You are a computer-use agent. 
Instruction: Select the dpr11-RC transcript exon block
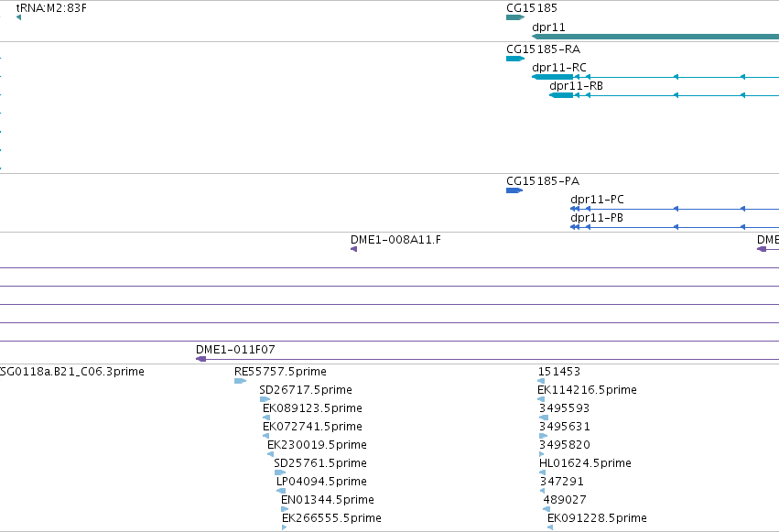click(x=553, y=77)
